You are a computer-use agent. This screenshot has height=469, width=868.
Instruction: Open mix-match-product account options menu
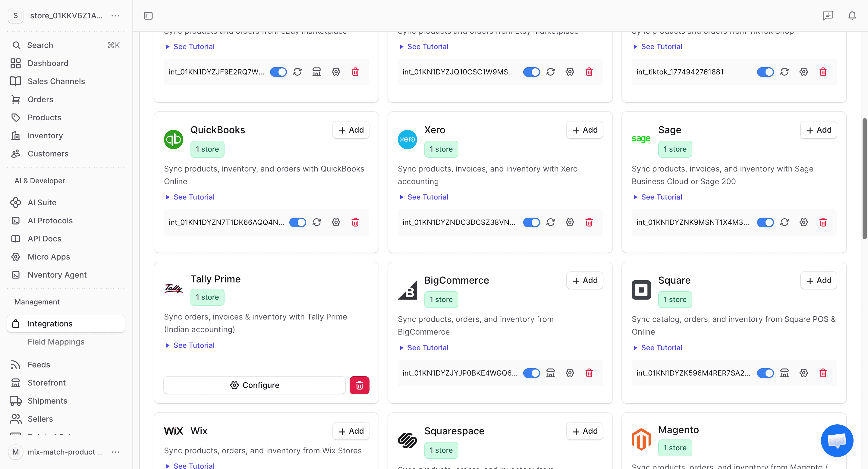pos(115,452)
